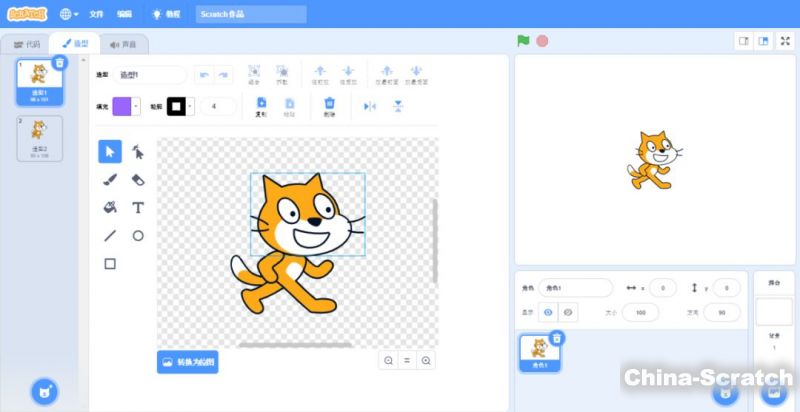Open the language globe dropdown
The width and height of the screenshot is (800, 412).
[x=69, y=14]
